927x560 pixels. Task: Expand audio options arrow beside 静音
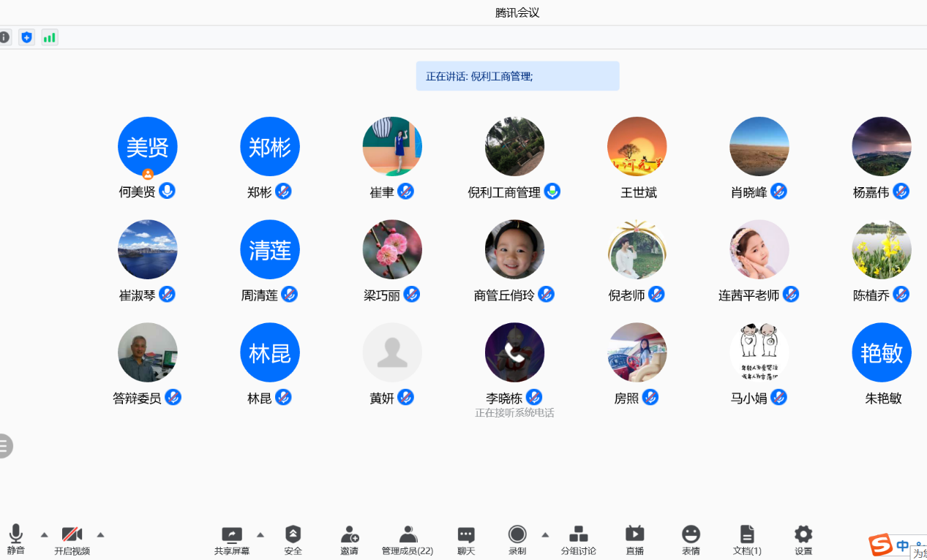click(x=44, y=534)
